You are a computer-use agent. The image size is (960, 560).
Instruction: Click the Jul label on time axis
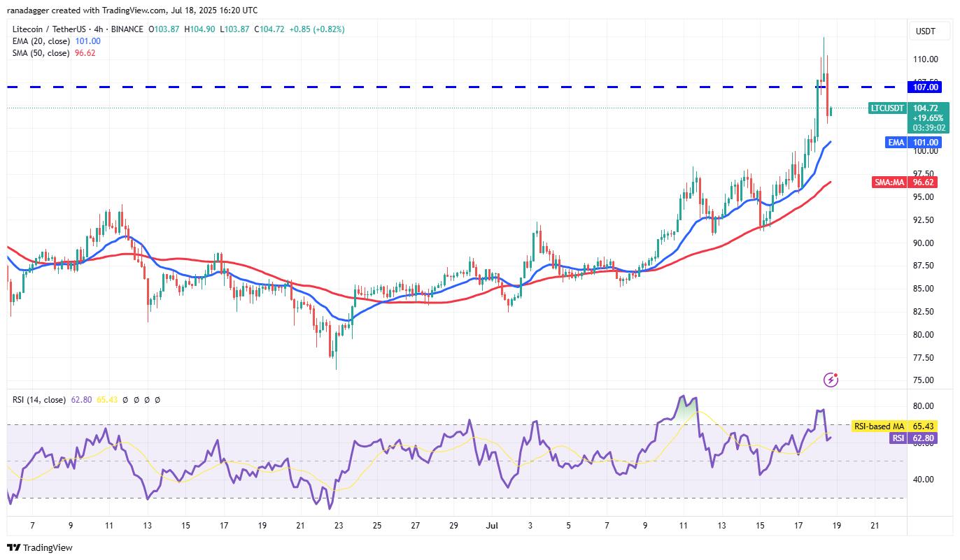[x=491, y=524]
